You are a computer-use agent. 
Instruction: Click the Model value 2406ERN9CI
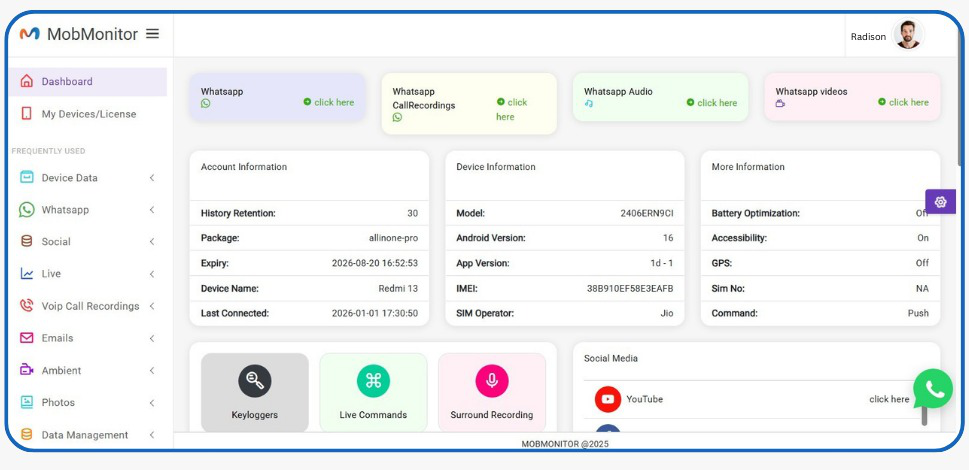click(647, 213)
